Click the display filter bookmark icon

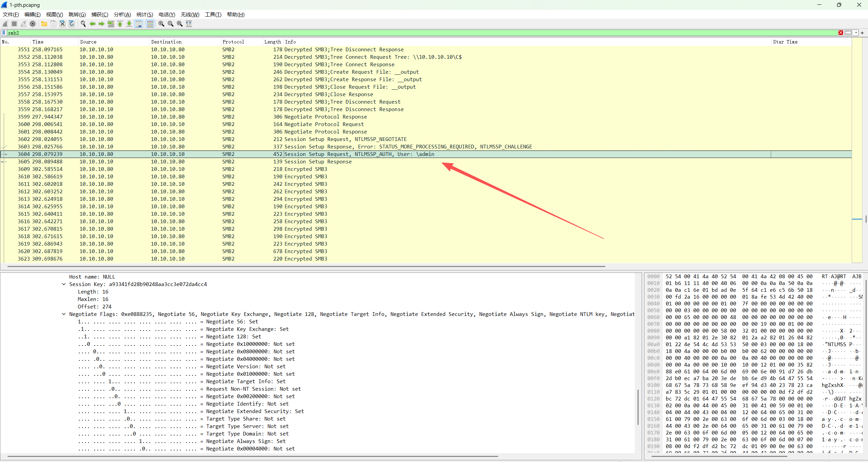pos(4,33)
